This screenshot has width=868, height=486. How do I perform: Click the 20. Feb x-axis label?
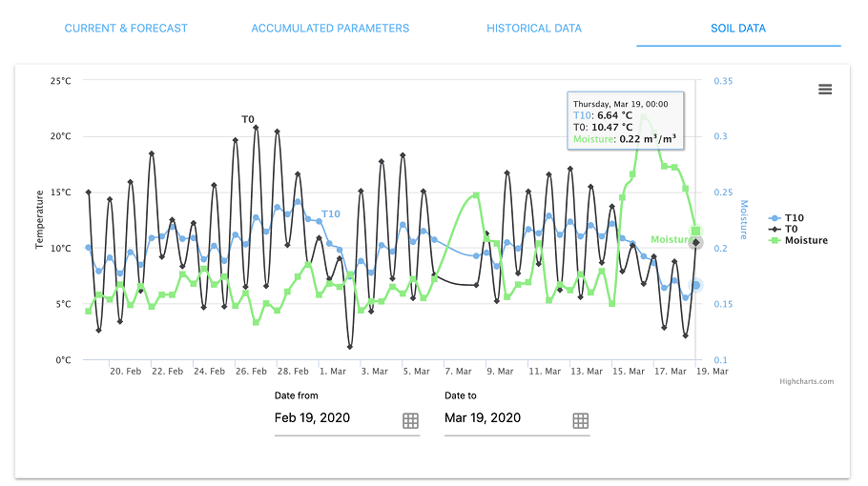tap(125, 372)
